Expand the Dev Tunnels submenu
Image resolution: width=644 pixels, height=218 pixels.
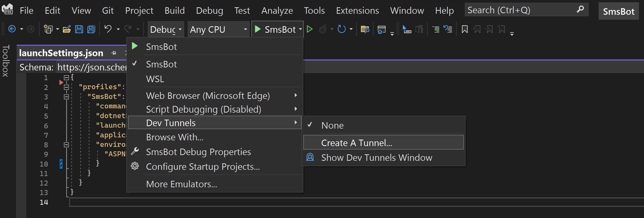pyautogui.click(x=215, y=123)
